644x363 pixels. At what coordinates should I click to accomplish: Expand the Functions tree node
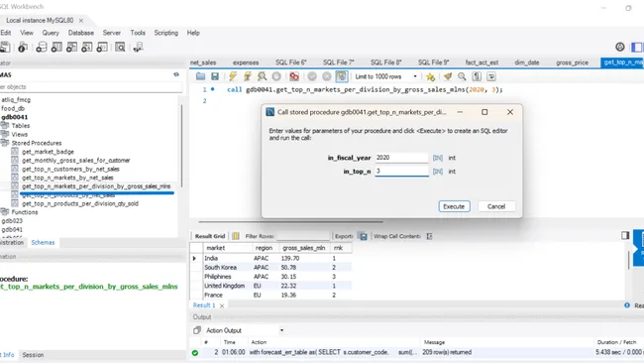pos(5,212)
